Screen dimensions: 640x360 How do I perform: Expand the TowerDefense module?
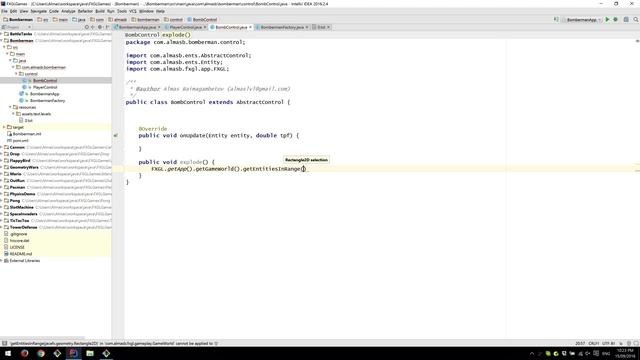click(x=2, y=227)
